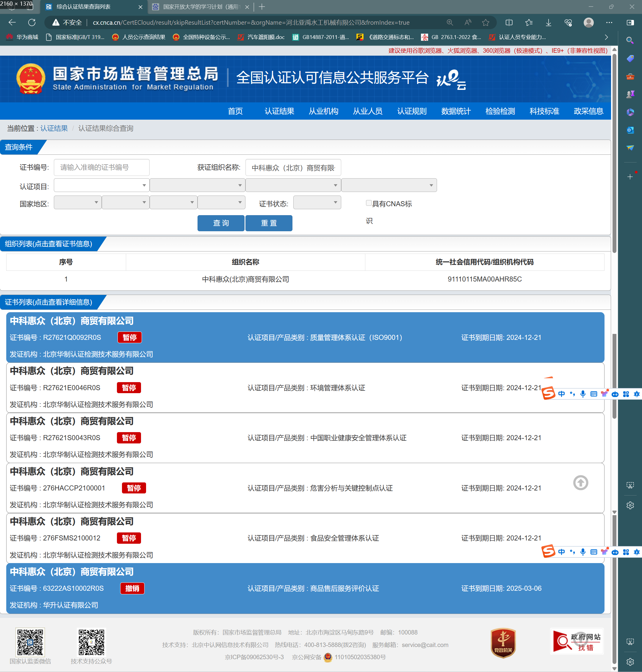The width and height of the screenshot is (642, 672).
Task: Open 数据统计 navigation menu
Action: click(x=456, y=111)
